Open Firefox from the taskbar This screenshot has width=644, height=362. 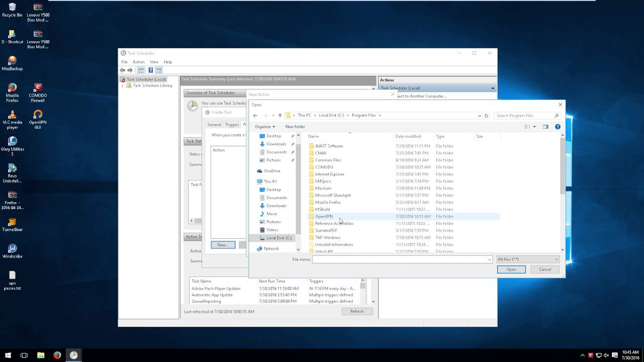(x=57, y=355)
